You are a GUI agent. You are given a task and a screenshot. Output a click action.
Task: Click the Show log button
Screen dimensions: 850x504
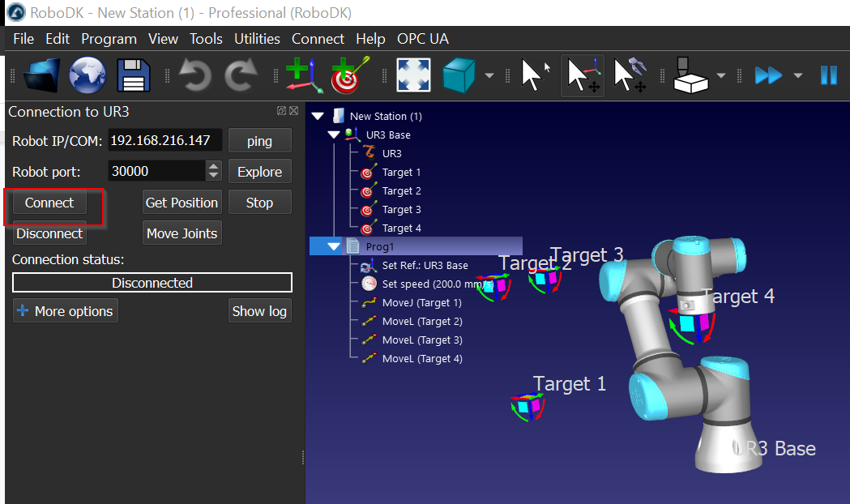pyautogui.click(x=259, y=311)
